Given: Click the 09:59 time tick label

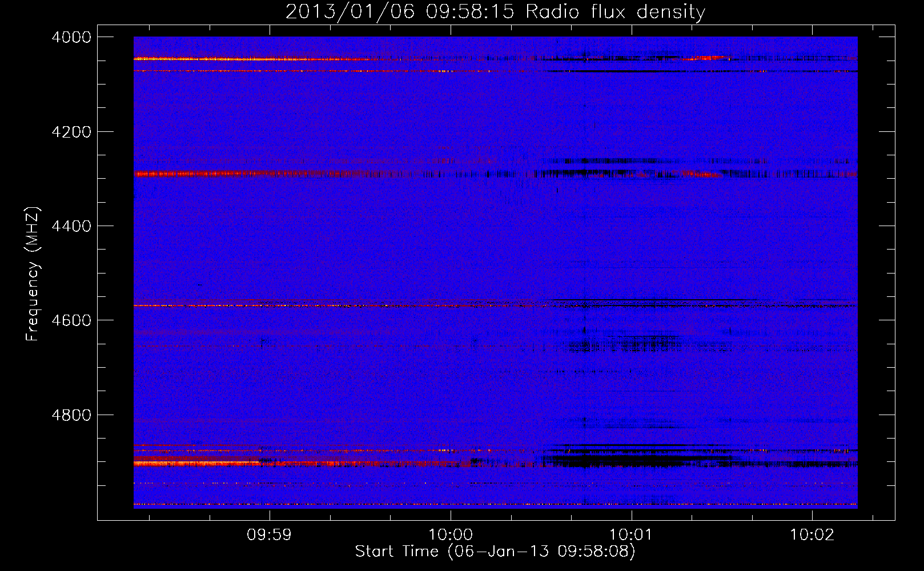Looking at the screenshot, I should [x=269, y=535].
